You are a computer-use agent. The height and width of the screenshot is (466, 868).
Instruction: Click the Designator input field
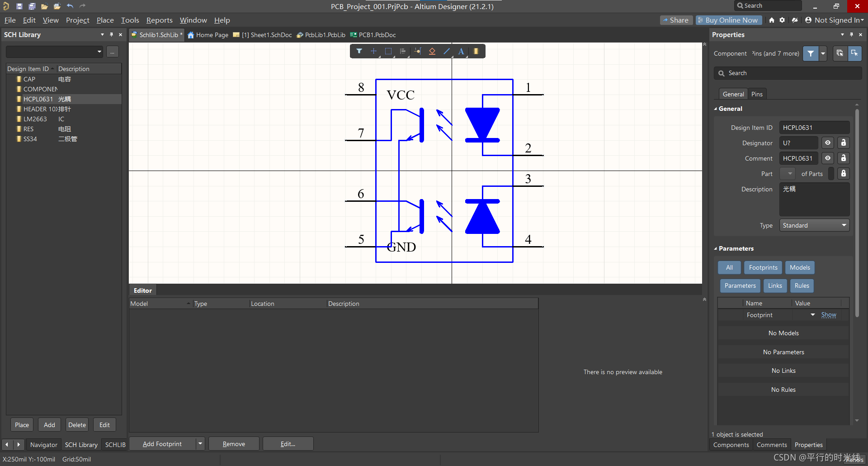coord(798,143)
